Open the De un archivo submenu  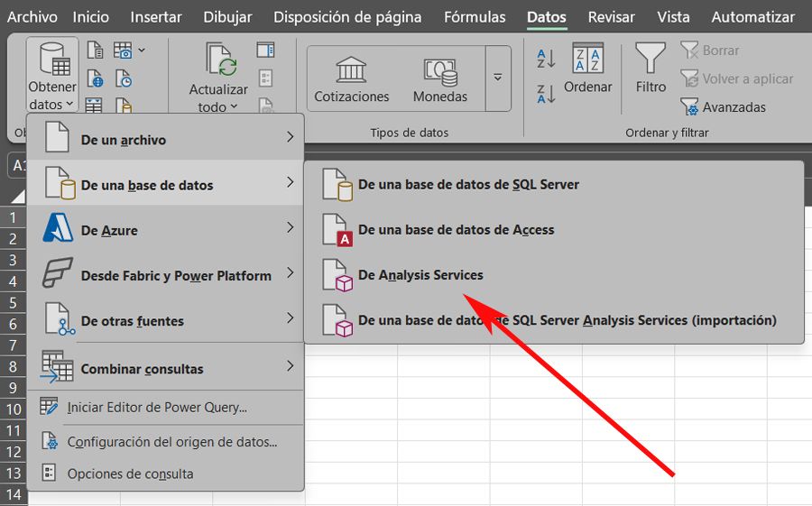[165, 138]
